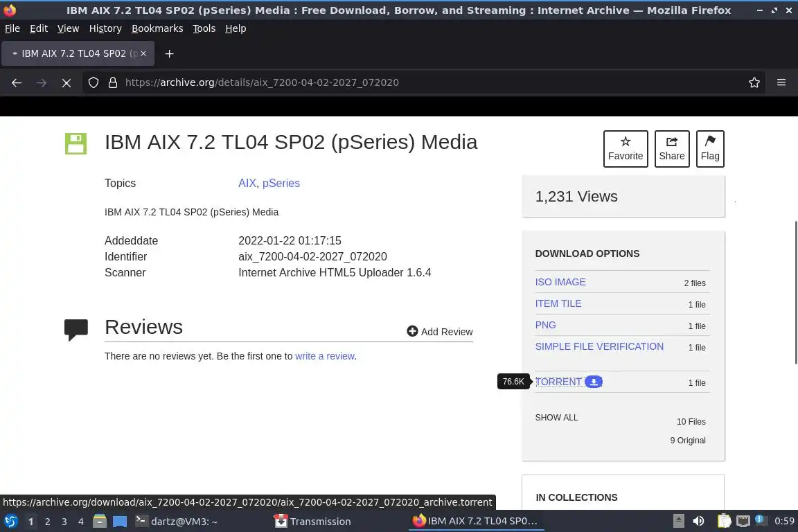
Task: Open the ISO IMAGE download option
Action: (560, 282)
